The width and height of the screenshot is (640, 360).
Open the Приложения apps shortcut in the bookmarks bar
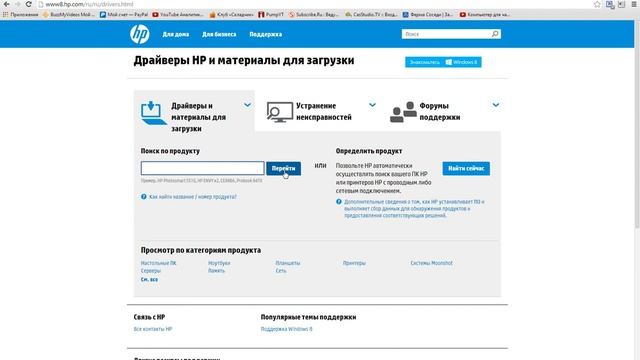pos(20,14)
